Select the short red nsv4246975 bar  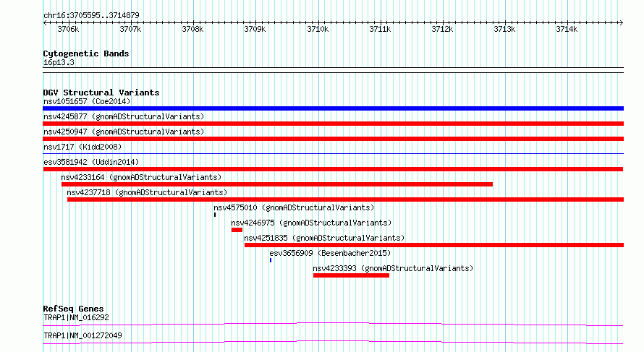coord(237,230)
